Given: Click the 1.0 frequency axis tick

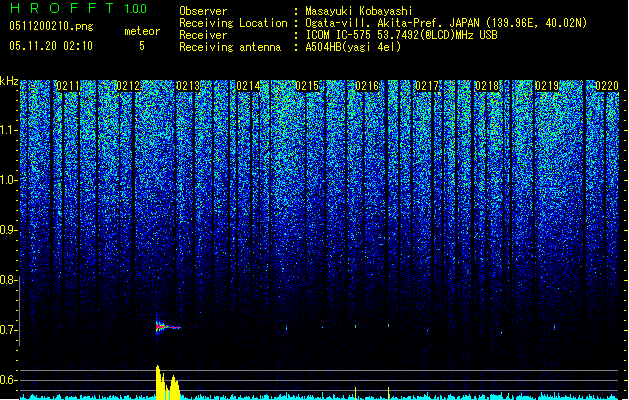Looking at the screenshot, I should [9, 180].
